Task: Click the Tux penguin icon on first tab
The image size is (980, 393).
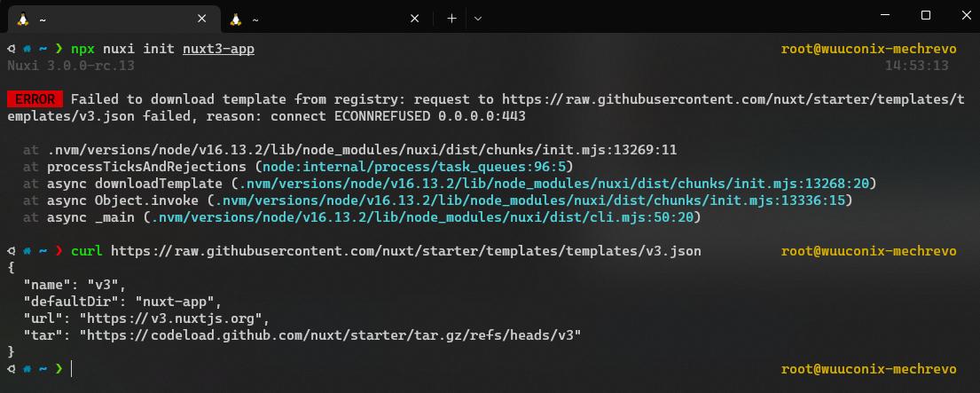Action: (x=23, y=19)
